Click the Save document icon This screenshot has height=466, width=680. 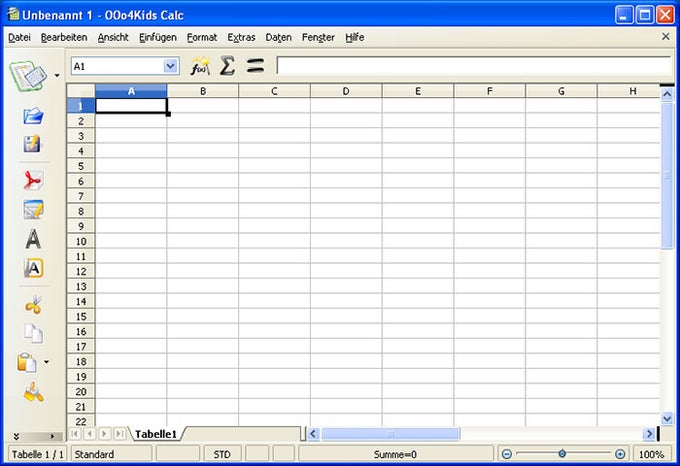coord(33,144)
